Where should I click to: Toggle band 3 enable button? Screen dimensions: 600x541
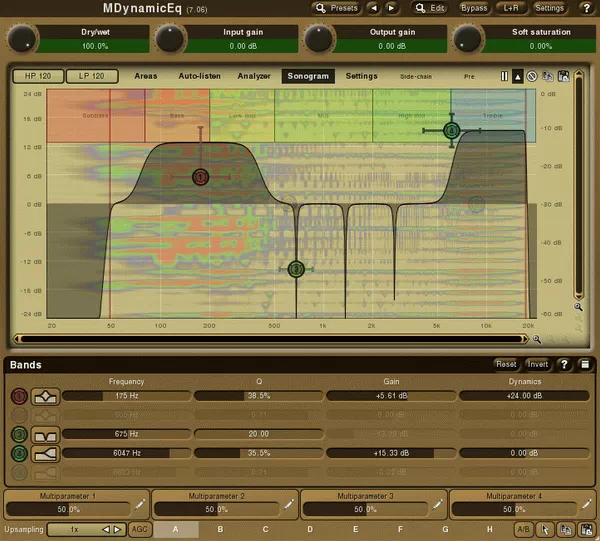pos(19,434)
